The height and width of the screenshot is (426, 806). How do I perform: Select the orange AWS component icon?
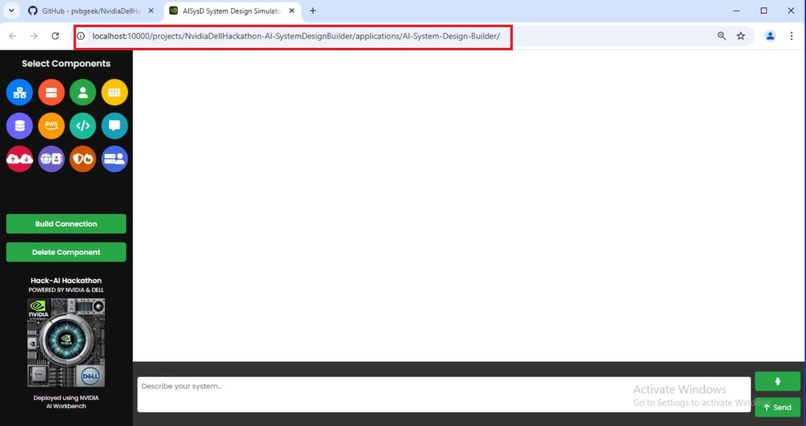tap(51, 126)
